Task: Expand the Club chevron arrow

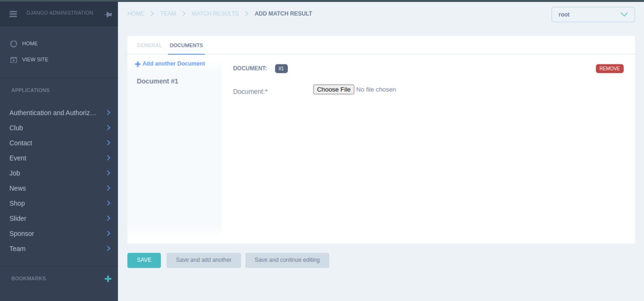Action: 109,128
